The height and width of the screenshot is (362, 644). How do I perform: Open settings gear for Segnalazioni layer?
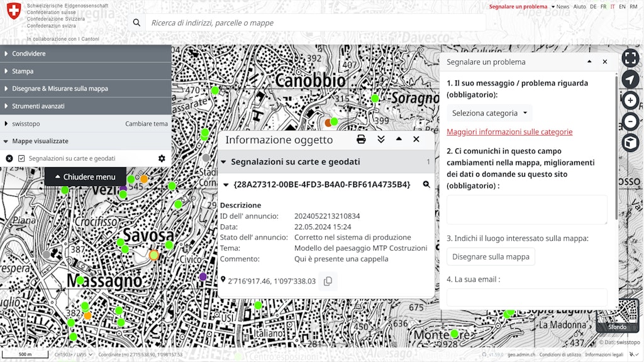[162, 158]
